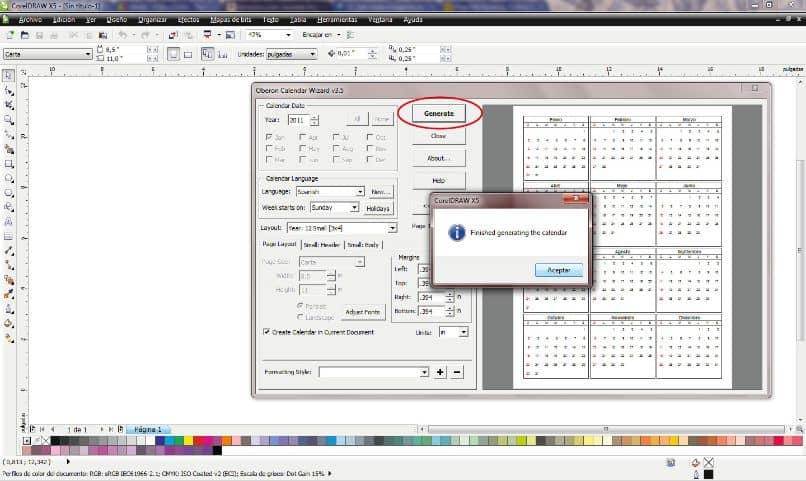Select the Fill tool bucket
The height and width of the screenshot is (481, 806).
pos(9,323)
